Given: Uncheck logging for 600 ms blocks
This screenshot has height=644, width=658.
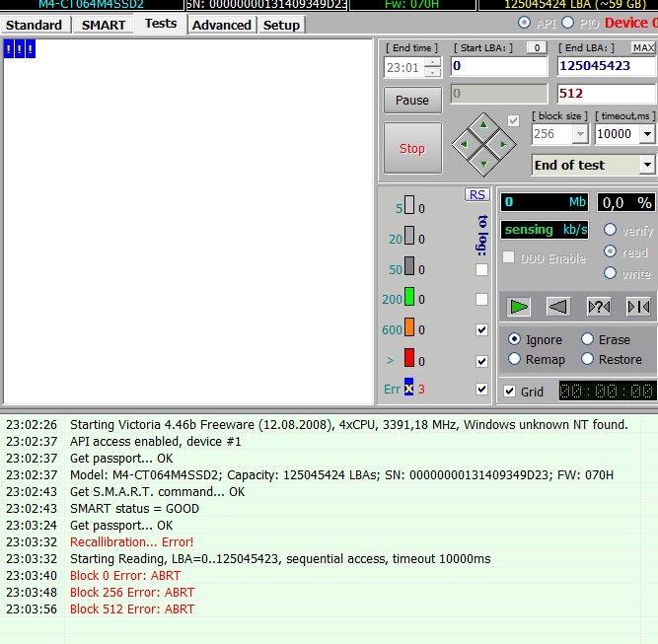Looking at the screenshot, I should (x=481, y=329).
